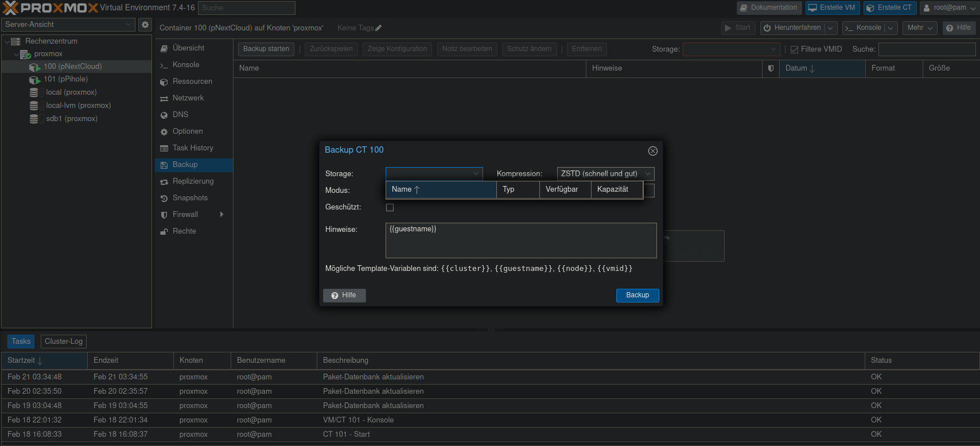Open the Mehr dropdown menu

920,28
